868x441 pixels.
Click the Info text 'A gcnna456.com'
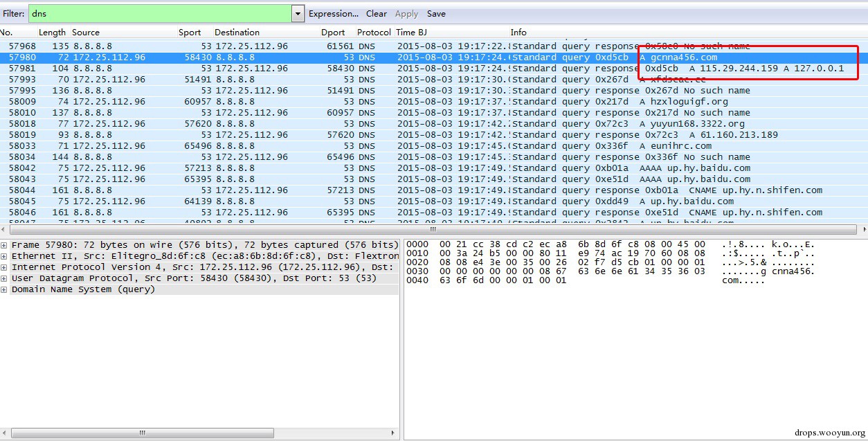point(678,57)
